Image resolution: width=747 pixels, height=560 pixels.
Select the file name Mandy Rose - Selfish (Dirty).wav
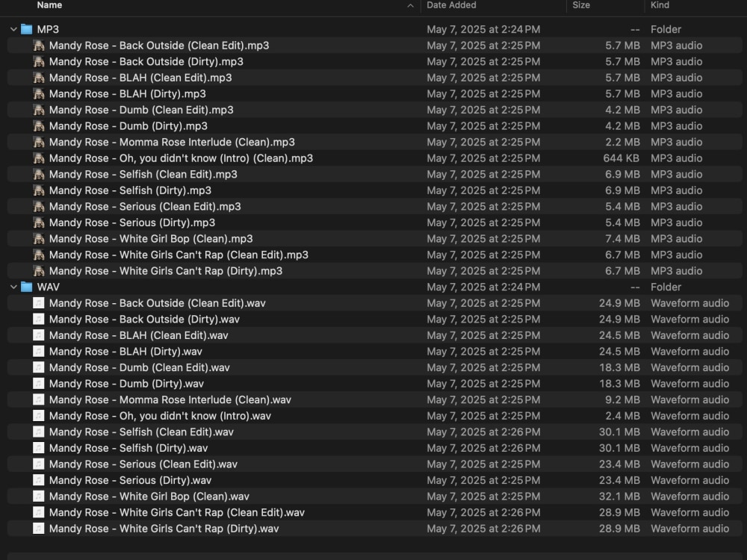point(128,449)
